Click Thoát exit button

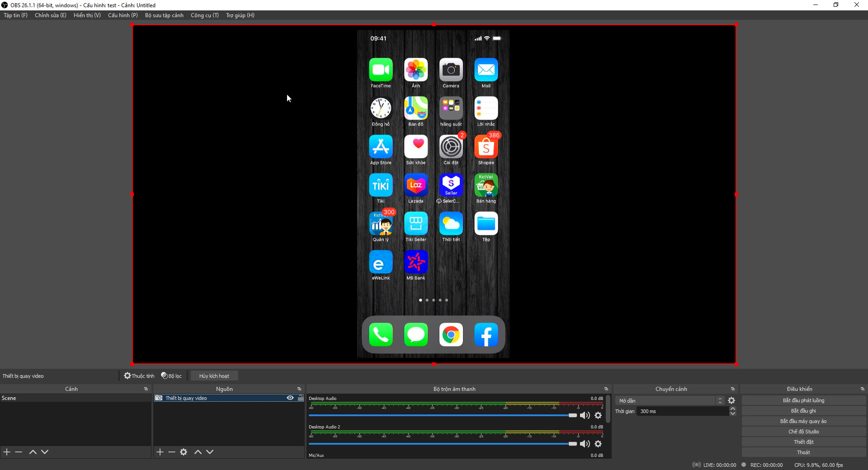[x=803, y=452]
